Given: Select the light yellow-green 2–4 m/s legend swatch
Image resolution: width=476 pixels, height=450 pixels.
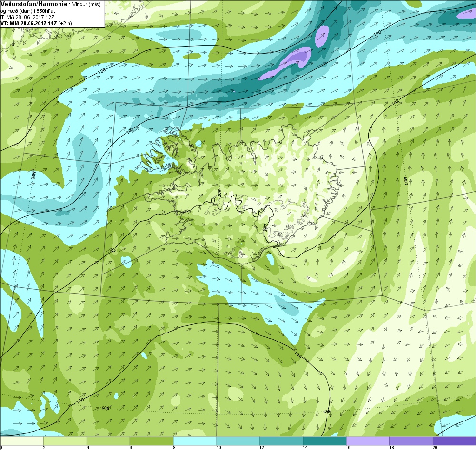Looking at the screenshot, I should [x=65, y=440].
